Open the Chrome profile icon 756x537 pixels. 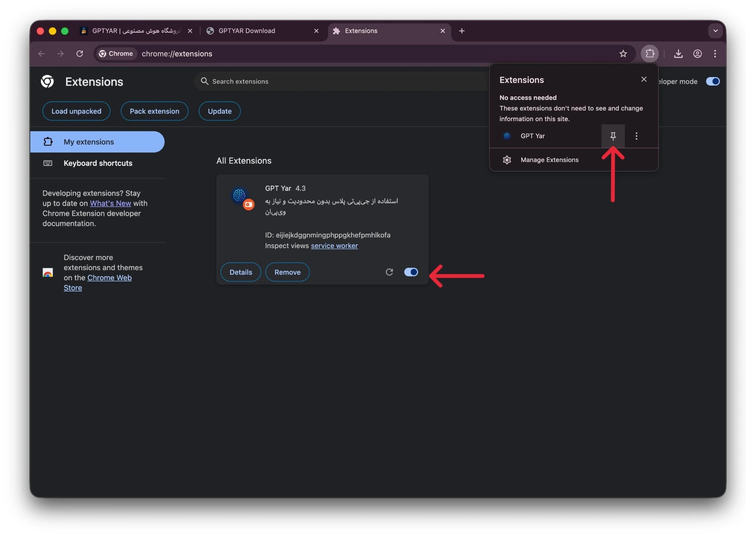click(x=697, y=54)
